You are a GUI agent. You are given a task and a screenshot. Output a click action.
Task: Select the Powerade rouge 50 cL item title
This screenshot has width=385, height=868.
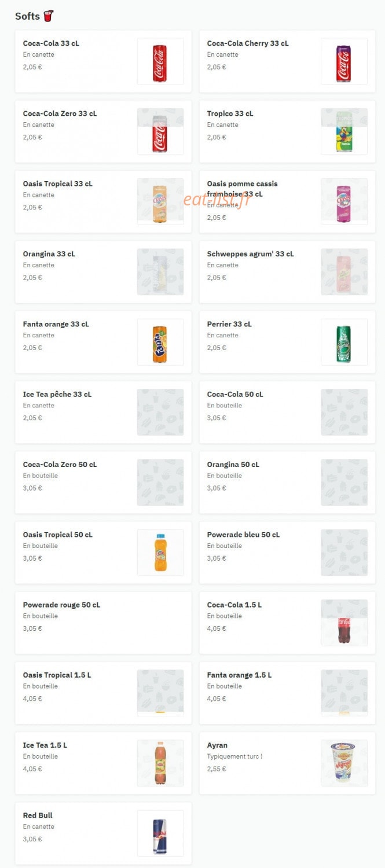[61, 605]
